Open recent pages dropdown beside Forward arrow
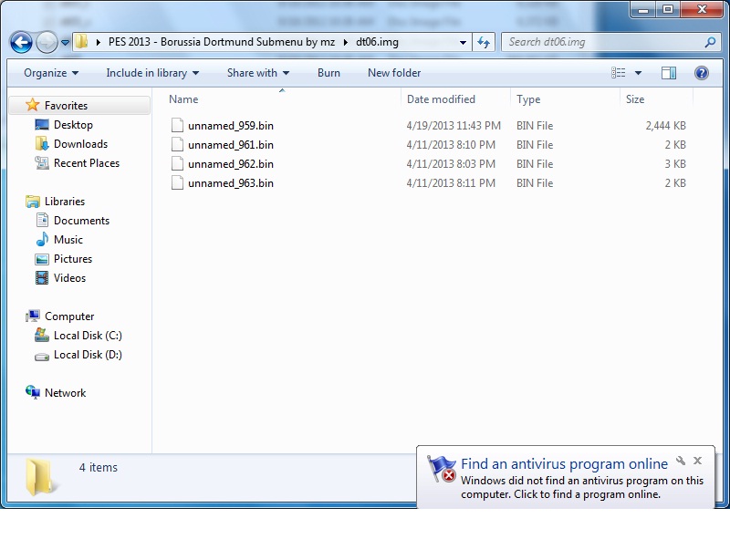The width and height of the screenshot is (730, 560). pos(65,43)
